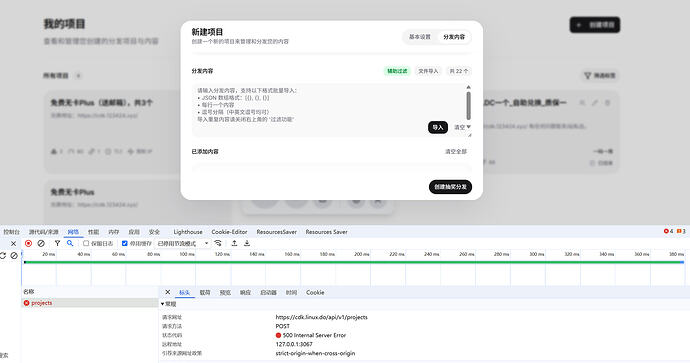
Task: Select the 载荷 request detail tab
Action: [205, 293]
